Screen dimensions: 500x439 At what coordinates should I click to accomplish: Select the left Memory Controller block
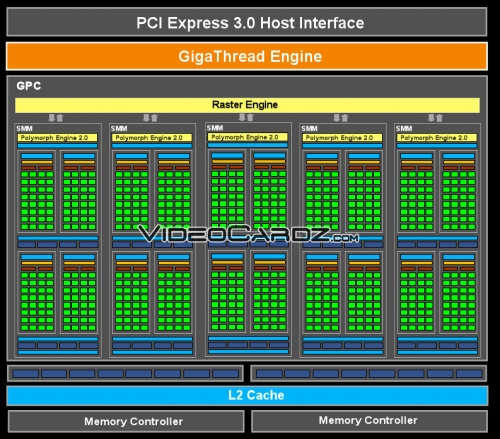coord(126,421)
